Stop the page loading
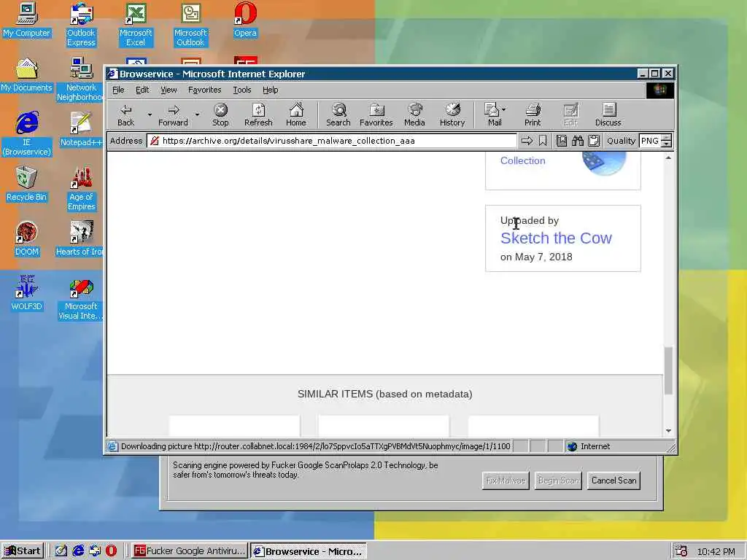Screen dimensions: 747x560 click(220, 114)
